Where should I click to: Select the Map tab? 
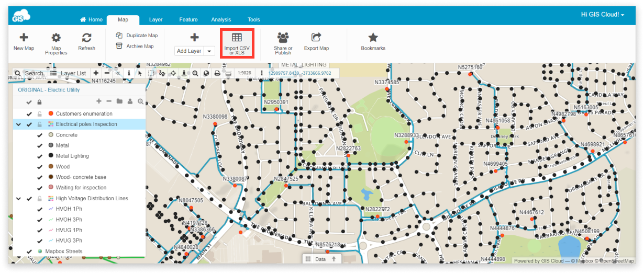pos(123,19)
